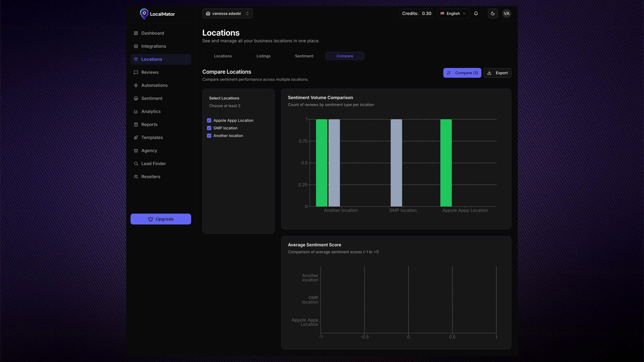The image size is (644, 362).
Task: Open Templates rocket icon
Action: tap(136, 138)
